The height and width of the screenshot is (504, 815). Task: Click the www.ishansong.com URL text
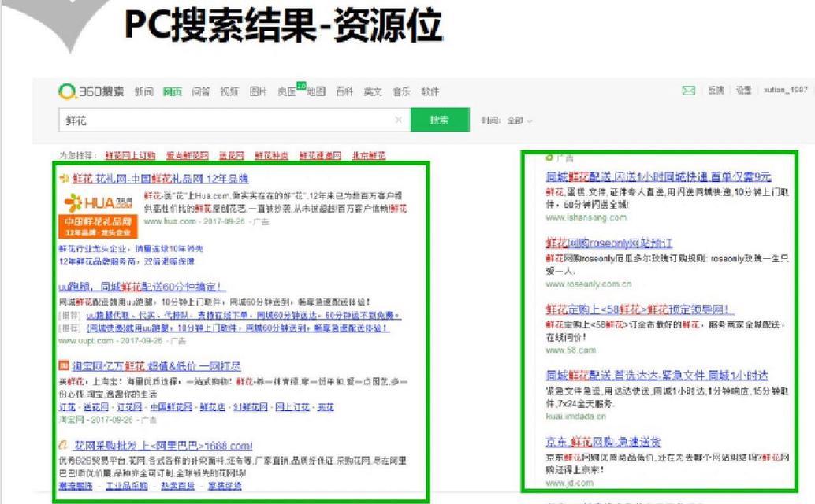point(586,217)
